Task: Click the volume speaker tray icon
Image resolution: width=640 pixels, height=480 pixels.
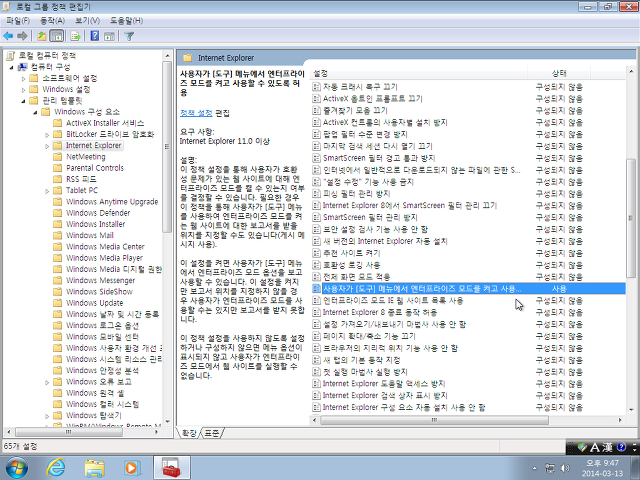Action: click(566, 468)
